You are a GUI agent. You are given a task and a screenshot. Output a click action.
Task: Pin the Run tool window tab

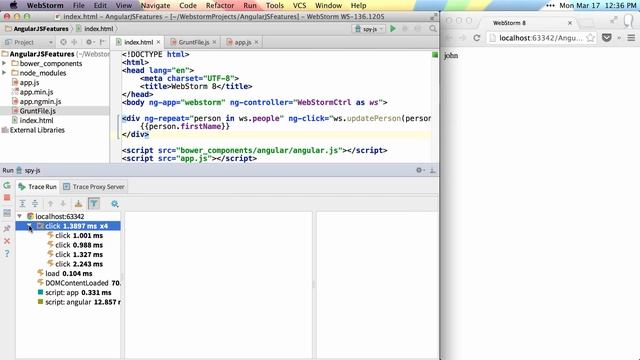7,229
